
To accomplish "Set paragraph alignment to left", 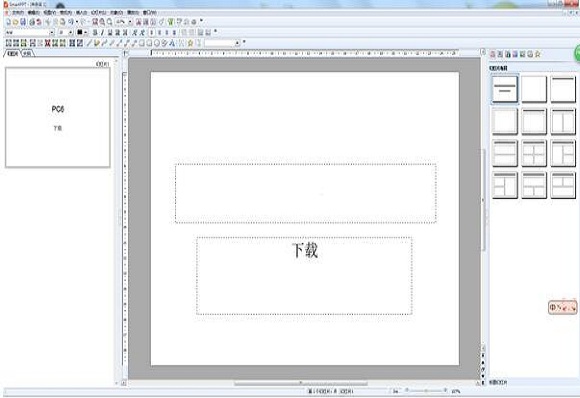I will pos(152,33).
